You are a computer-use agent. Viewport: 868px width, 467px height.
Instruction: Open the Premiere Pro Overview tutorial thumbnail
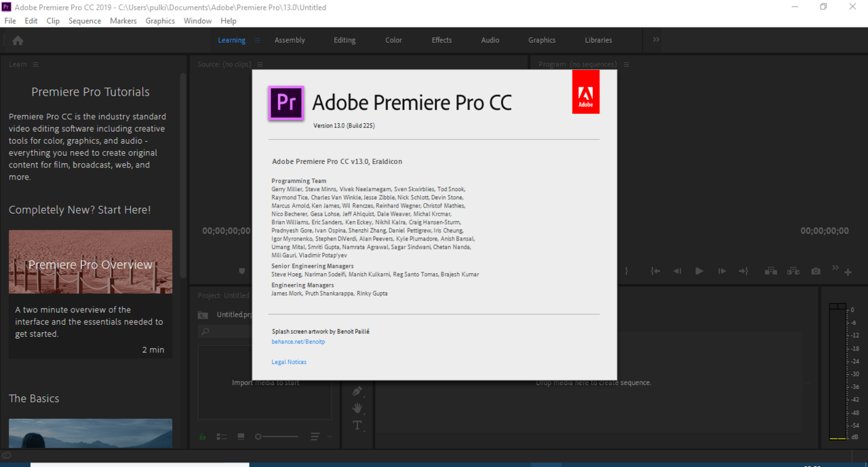coord(90,262)
